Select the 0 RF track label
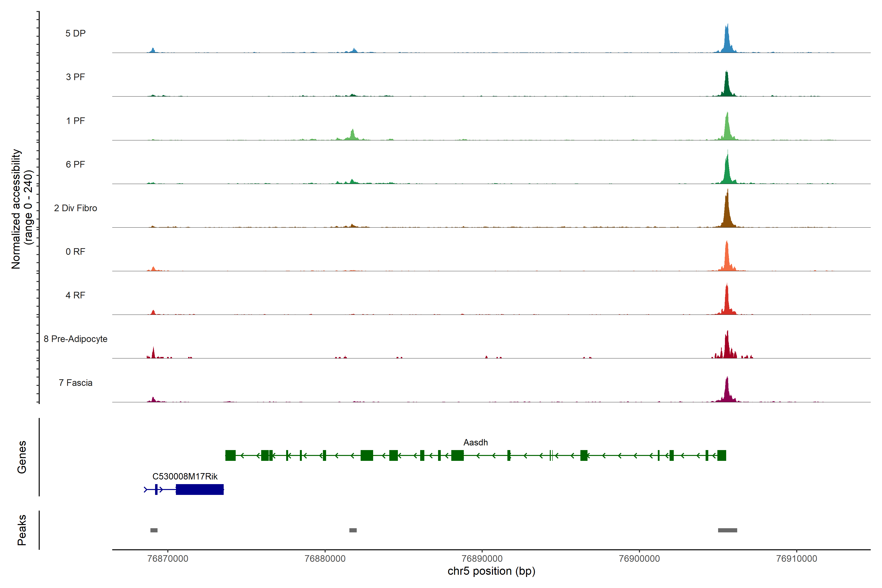Image resolution: width=882 pixels, height=588 pixels. 75,252
